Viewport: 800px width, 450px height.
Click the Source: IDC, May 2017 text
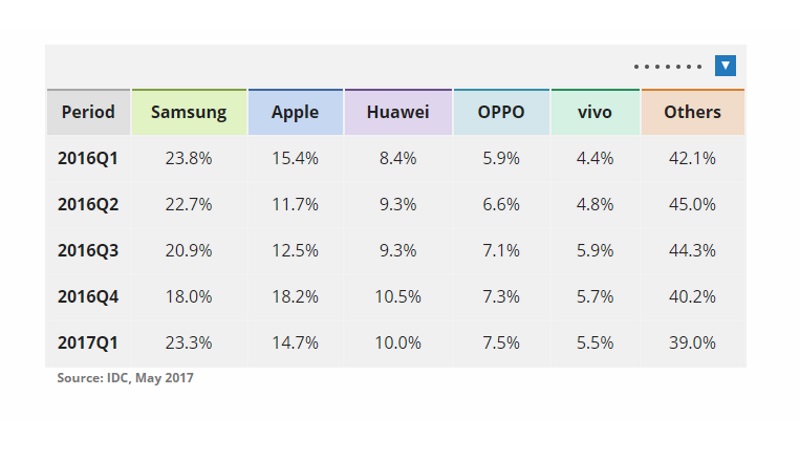tap(126, 378)
